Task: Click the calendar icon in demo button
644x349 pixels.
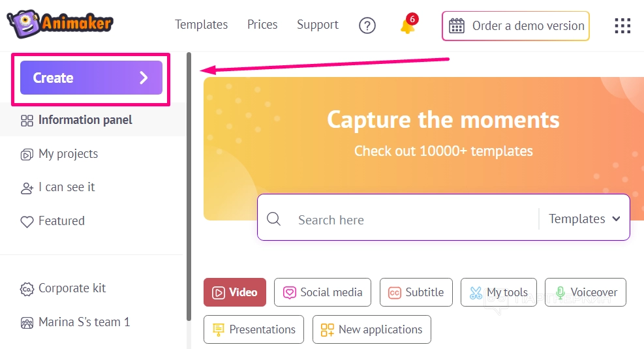Action: pyautogui.click(x=457, y=25)
